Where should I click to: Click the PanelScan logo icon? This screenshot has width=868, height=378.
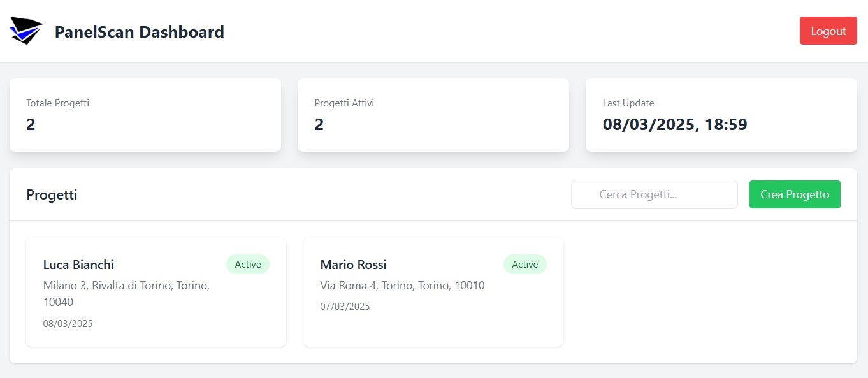point(25,29)
